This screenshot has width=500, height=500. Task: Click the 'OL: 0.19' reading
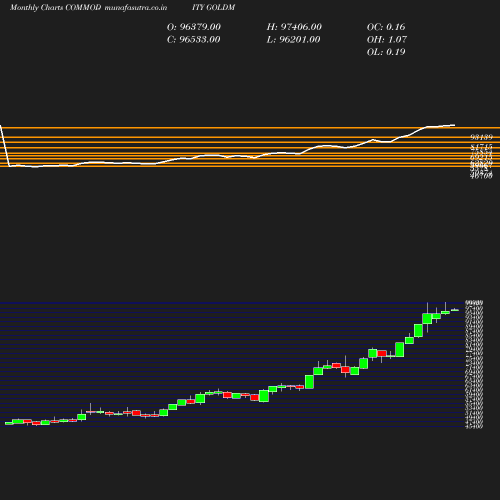(x=386, y=52)
